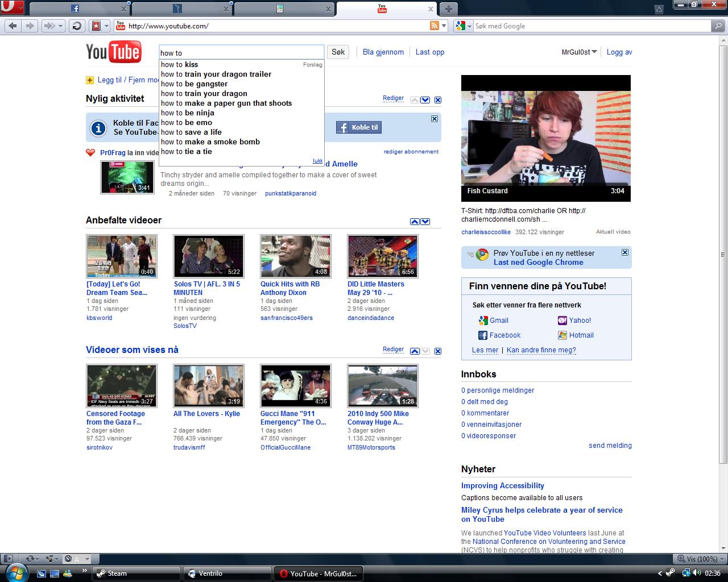Viewport: 728px width, 582px height.
Task: Close the YouTube tab
Action: (x=431, y=9)
